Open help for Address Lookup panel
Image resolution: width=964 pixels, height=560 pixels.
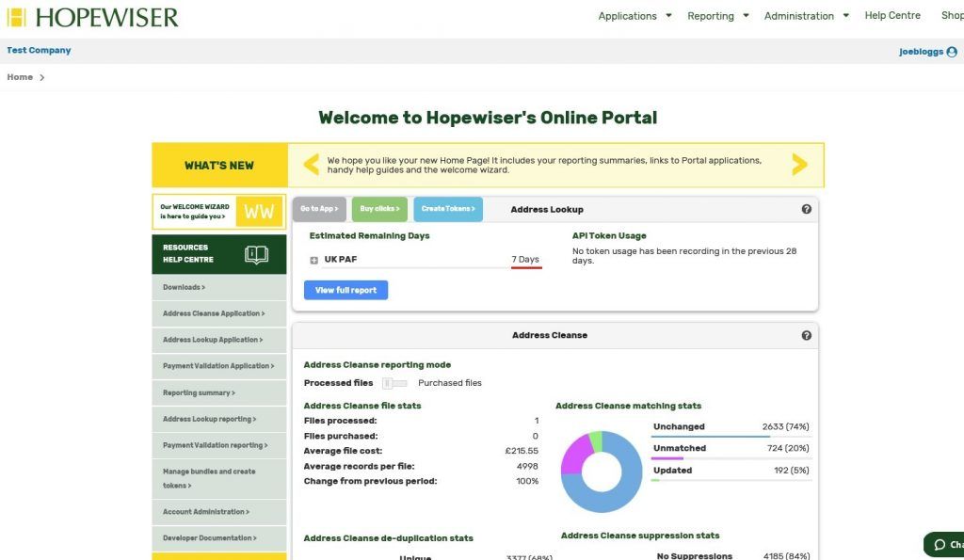tap(806, 209)
